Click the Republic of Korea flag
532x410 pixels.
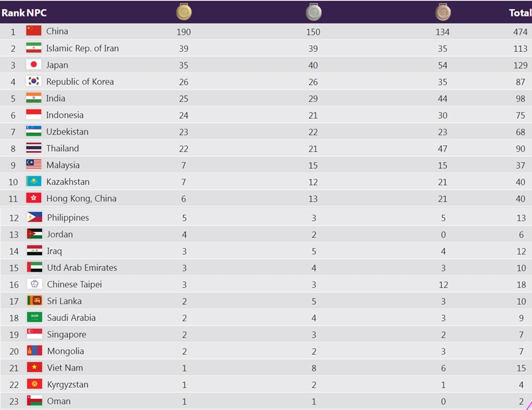(34, 81)
